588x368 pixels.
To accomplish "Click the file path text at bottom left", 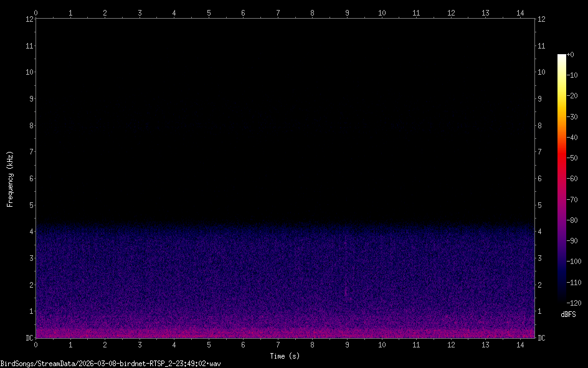I will tap(111, 363).
